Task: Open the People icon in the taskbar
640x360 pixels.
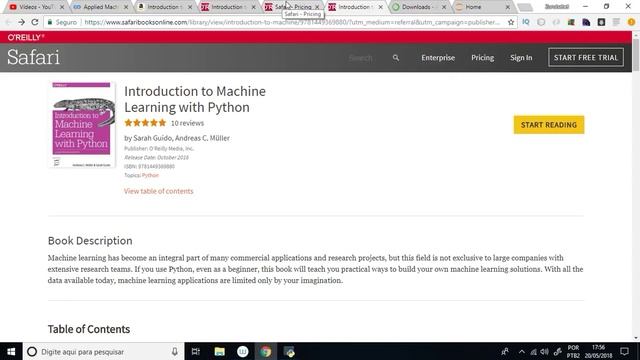Action: click(x=505, y=351)
